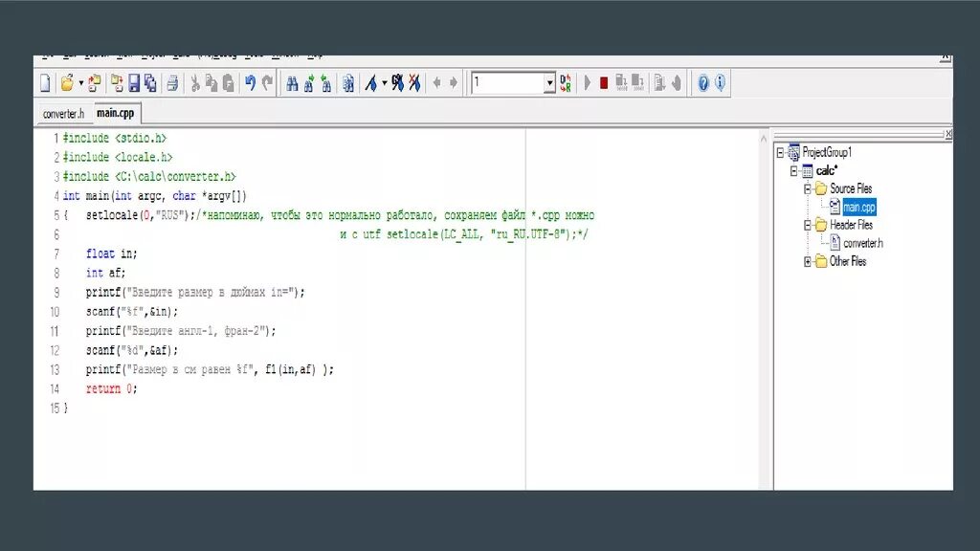This screenshot has height=551, width=980.
Task: Cut selection with the scissors icon
Action: click(195, 83)
